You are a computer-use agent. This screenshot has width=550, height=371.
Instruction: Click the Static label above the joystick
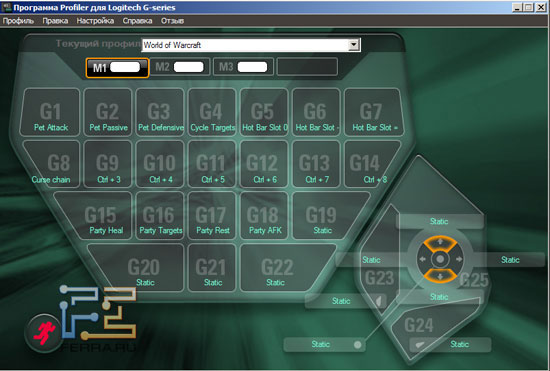point(439,221)
